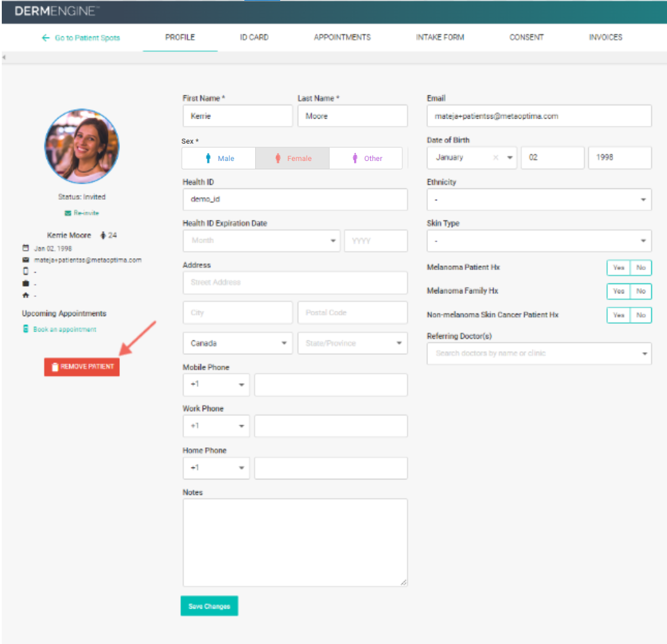This screenshot has width=667, height=644.
Task: Select Other as sex
Action: pos(366,159)
